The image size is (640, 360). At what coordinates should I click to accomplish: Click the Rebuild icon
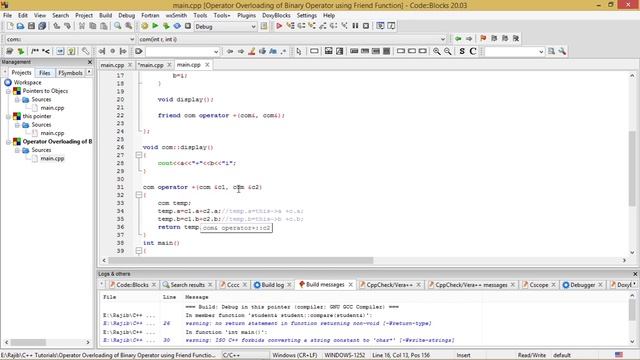pyautogui.click(x=177, y=26)
